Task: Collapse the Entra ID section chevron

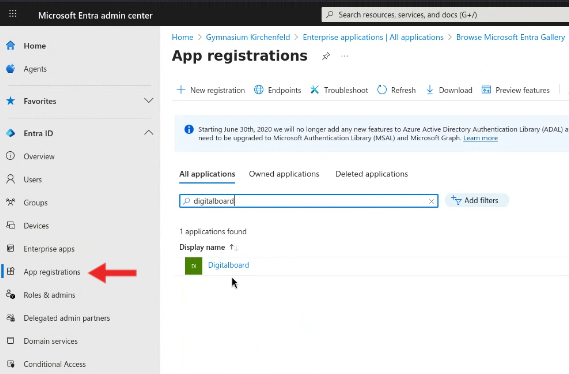Action: (148, 133)
